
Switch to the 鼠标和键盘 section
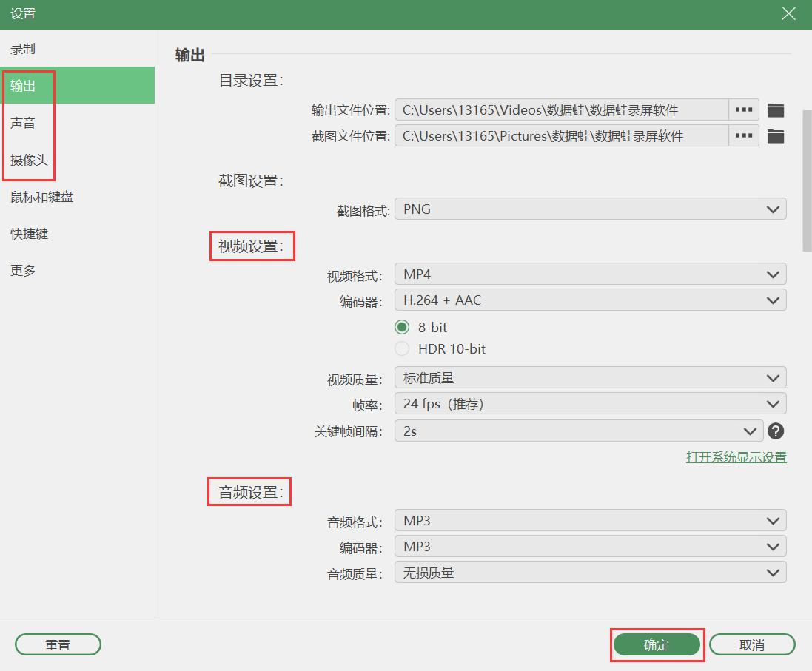[x=41, y=197]
